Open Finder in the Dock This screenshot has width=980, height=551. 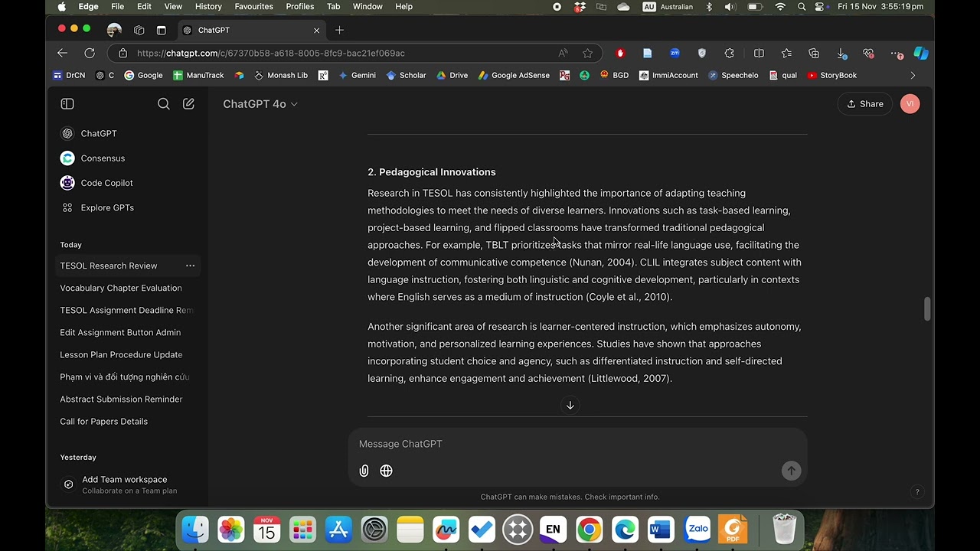(195, 529)
